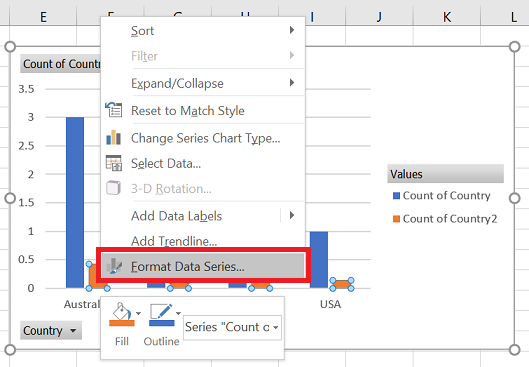Open the Country field filter dropdown
Viewport: 529px width, 367px height.
(51, 331)
